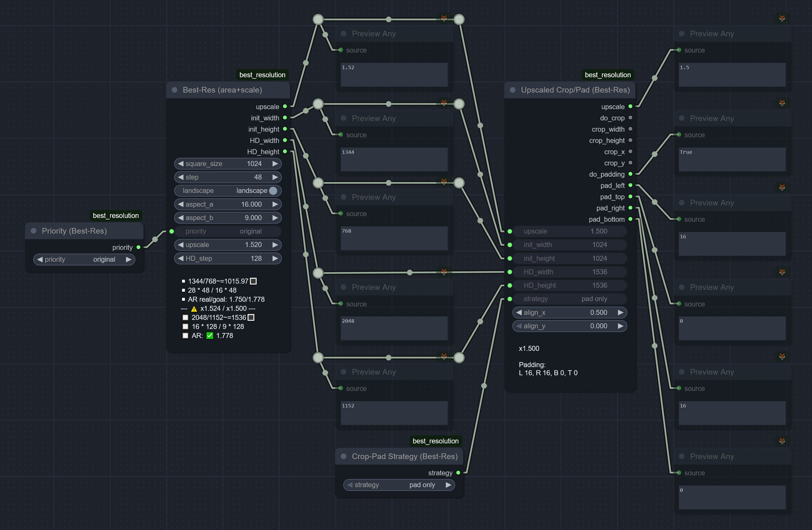
Task: Click the best_resolution badge above Crop-Pad Strategy node
Action: (x=436, y=441)
